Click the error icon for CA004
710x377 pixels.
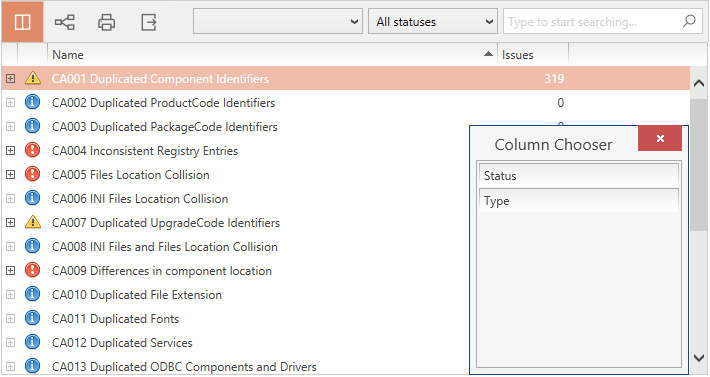tap(33, 150)
